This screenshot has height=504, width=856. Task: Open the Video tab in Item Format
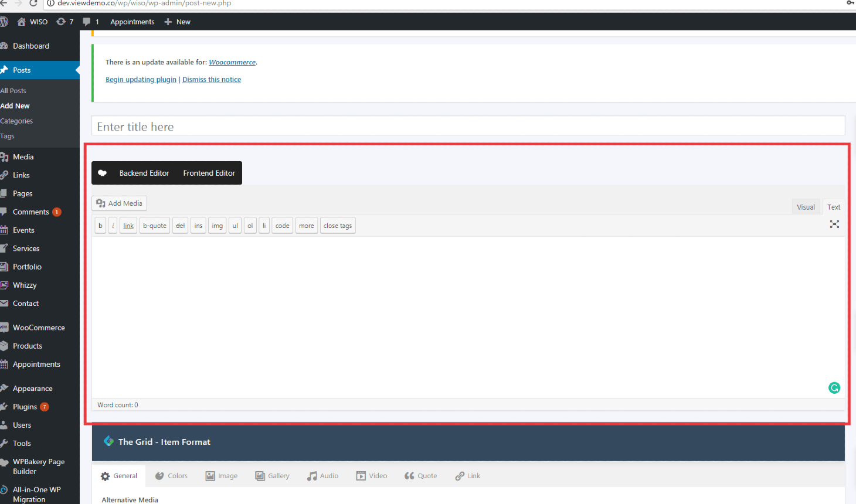coord(372,476)
